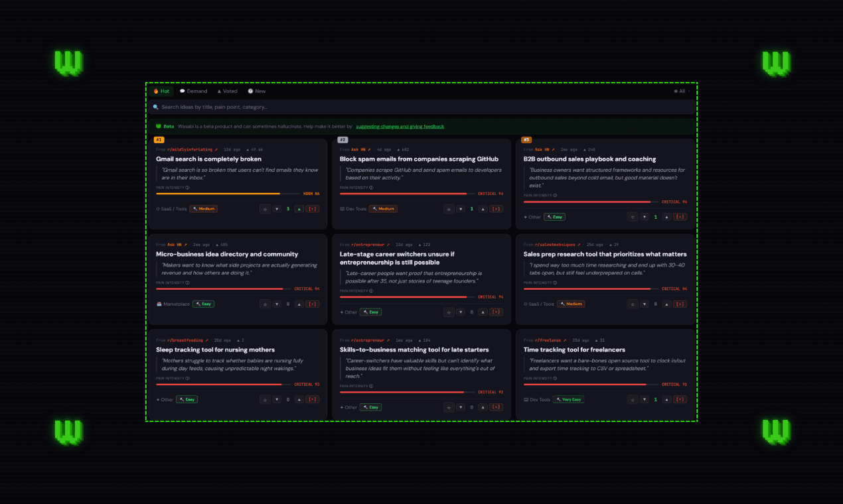The width and height of the screenshot is (843, 504).
Task: Click the Dev Tools category icon on the GitHub spam card
Action: (x=343, y=208)
